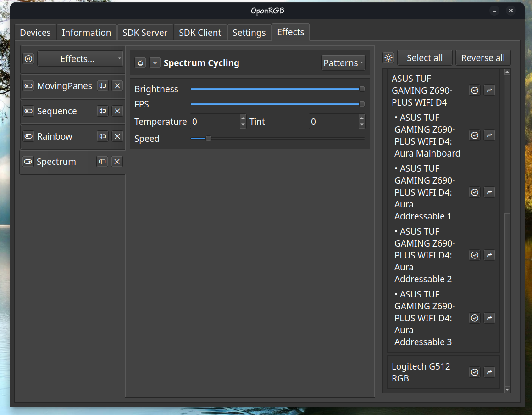
Task: Minimize the OpenRGB window
Action: pyautogui.click(x=494, y=11)
